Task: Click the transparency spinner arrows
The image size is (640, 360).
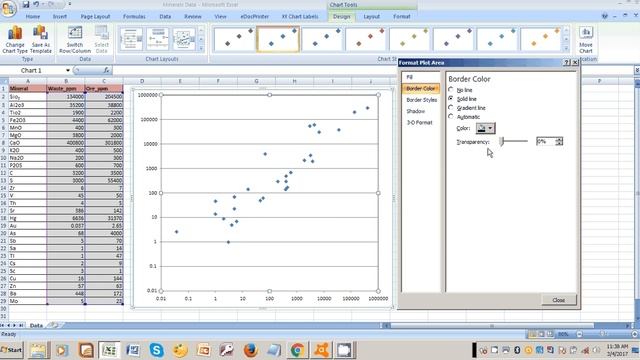Action: point(559,141)
